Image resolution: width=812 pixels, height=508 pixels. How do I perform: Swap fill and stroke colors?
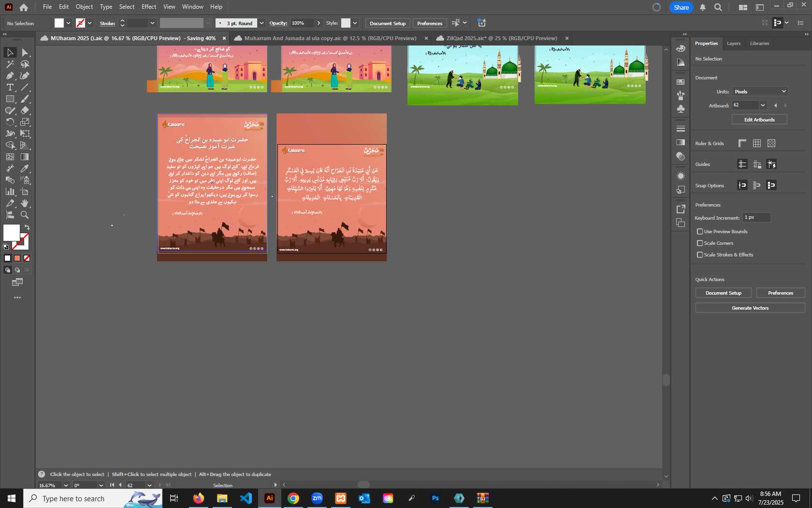pyautogui.click(x=27, y=227)
